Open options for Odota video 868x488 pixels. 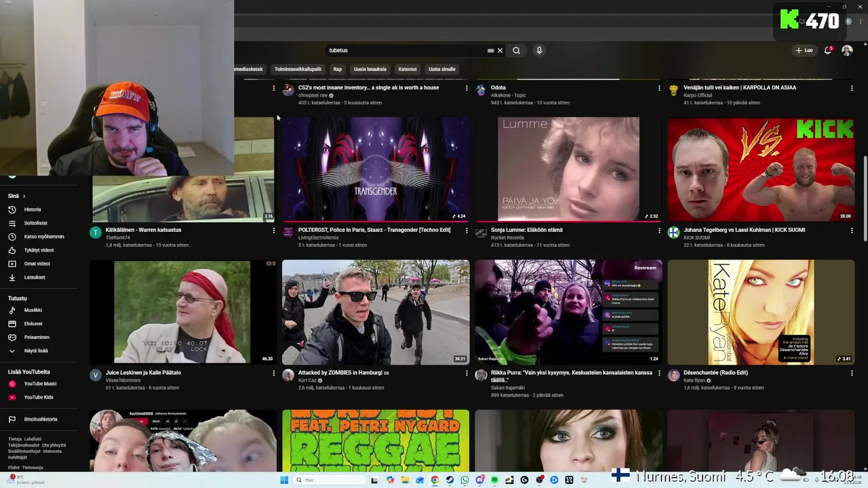pos(659,88)
